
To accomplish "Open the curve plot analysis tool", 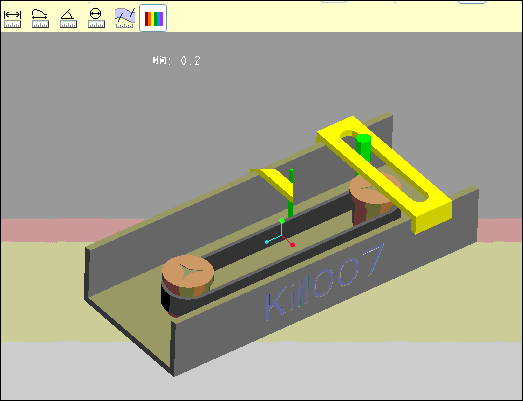I will point(125,18).
